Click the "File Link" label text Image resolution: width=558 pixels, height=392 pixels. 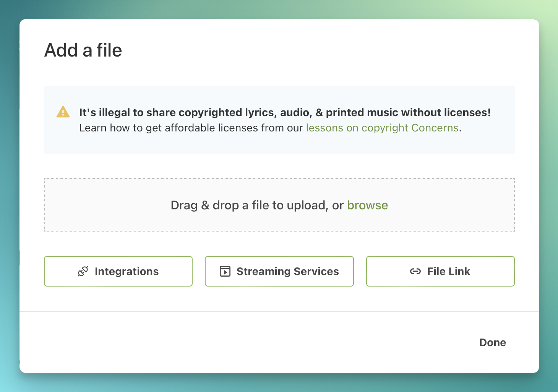click(x=449, y=271)
